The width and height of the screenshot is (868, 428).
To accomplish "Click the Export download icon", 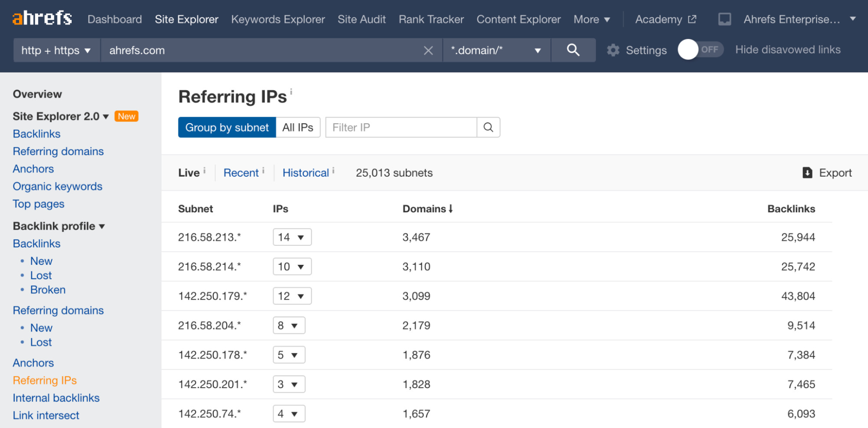I will click(x=807, y=173).
